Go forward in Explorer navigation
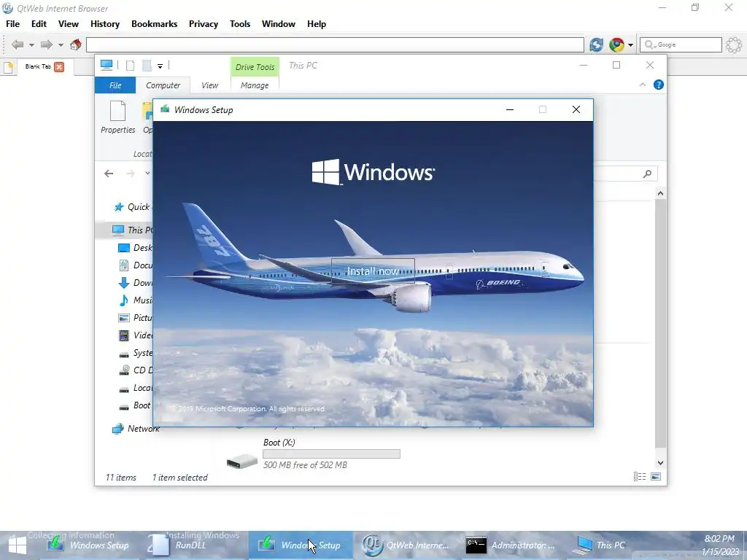This screenshot has width=747, height=560. 130,174
